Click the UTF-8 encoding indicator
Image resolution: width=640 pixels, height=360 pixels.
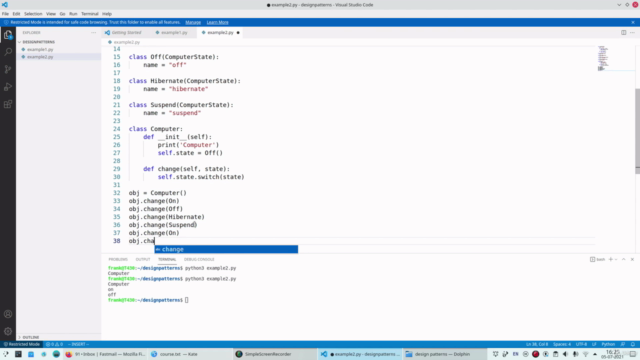581,344
